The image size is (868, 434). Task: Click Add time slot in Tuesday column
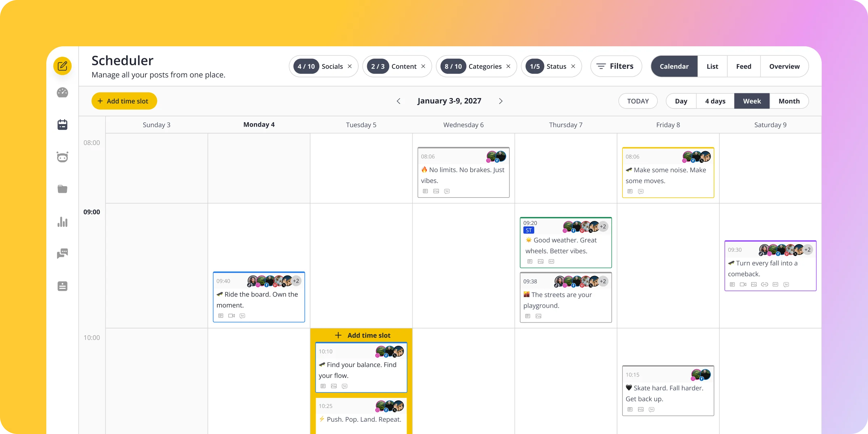[362, 335]
